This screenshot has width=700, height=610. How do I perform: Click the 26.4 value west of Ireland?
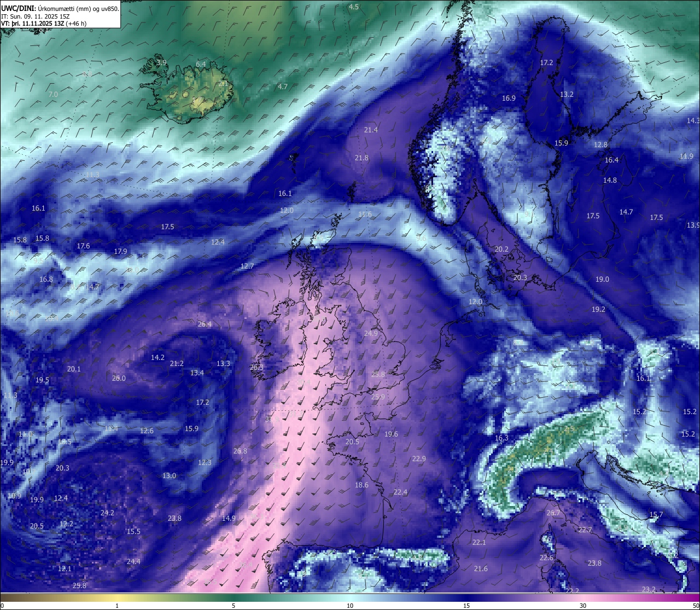click(205, 324)
